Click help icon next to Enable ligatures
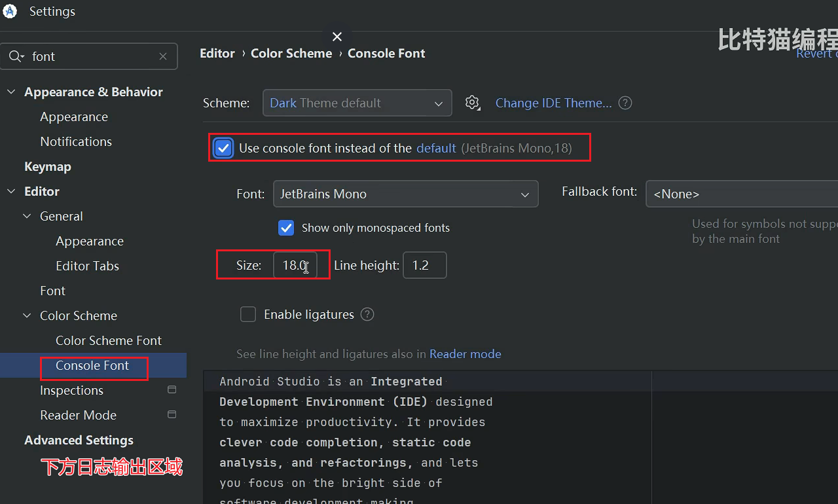 pos(367,314)
